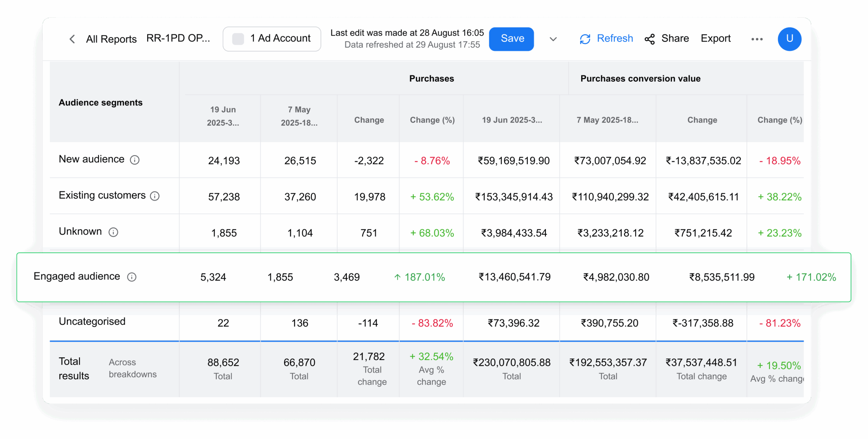This screenshot has height=439, width=868.
Task: Toggle the checkbox in Ad Account selector
Action: coord(238,39)
